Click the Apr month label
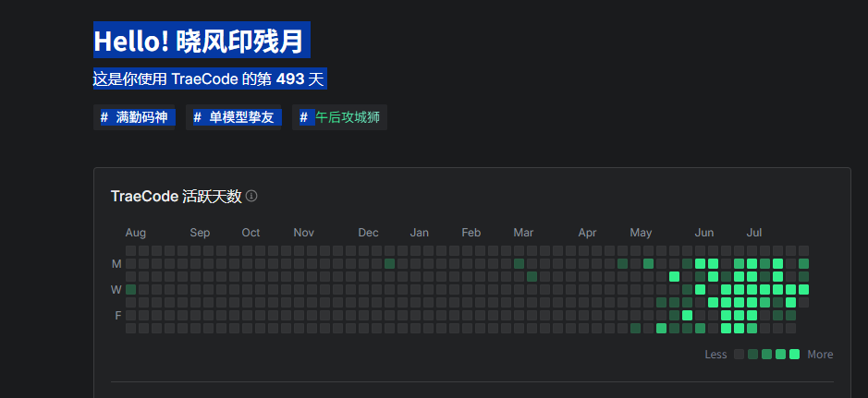 pyautogui.click(x=587, y=233)
